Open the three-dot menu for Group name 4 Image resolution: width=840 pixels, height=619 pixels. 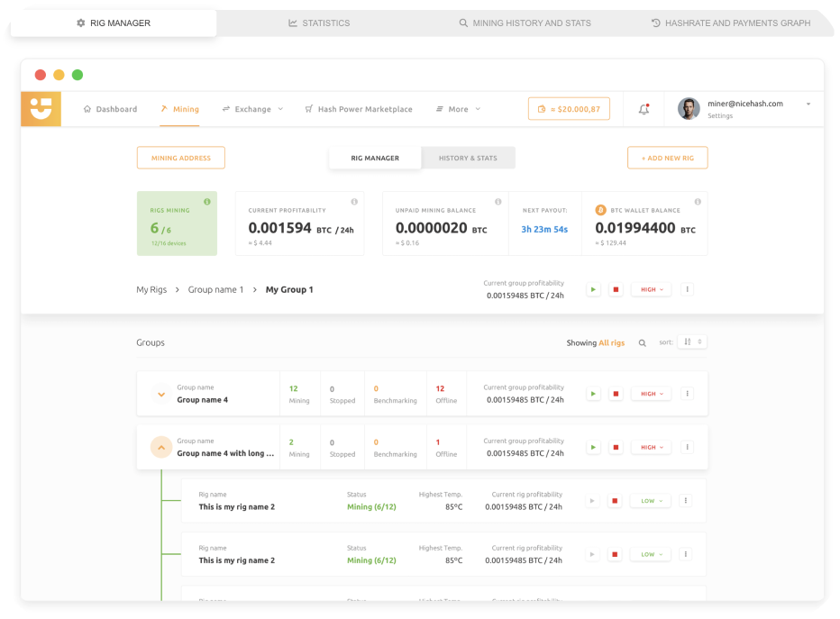(686, 393)
